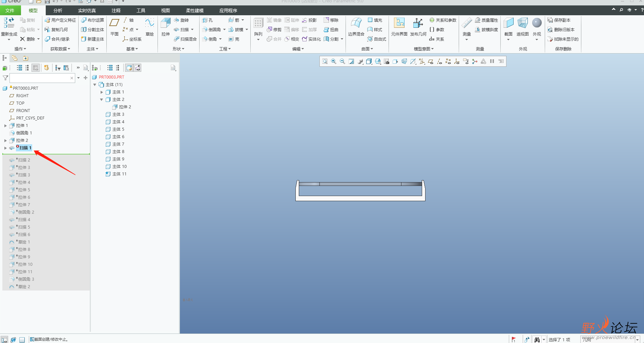Switch to the 应用程序 tab
Screen dimensions: 644x343
[228, 10]
